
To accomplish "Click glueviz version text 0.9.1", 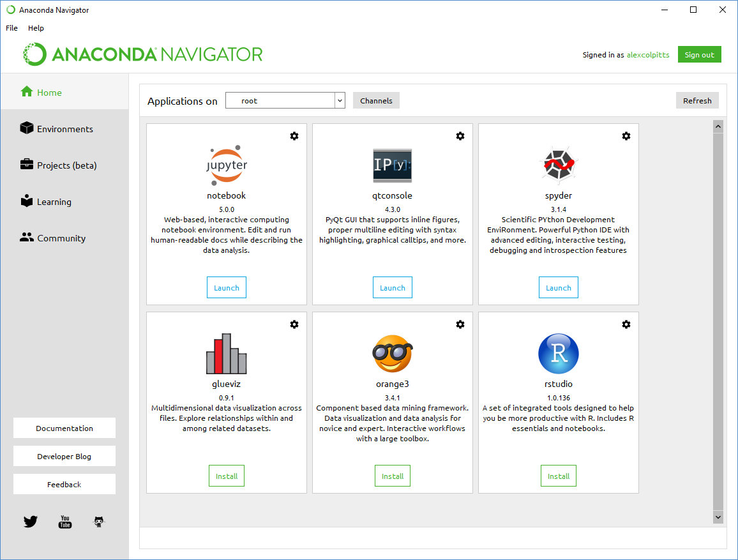I will tap(227, 398).
